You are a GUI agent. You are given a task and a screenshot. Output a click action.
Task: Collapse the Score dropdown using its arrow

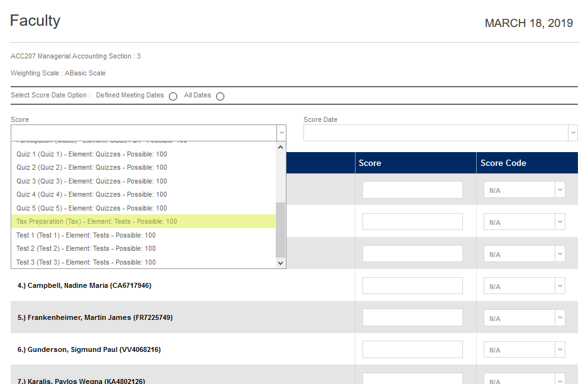(x=281, y=133)
